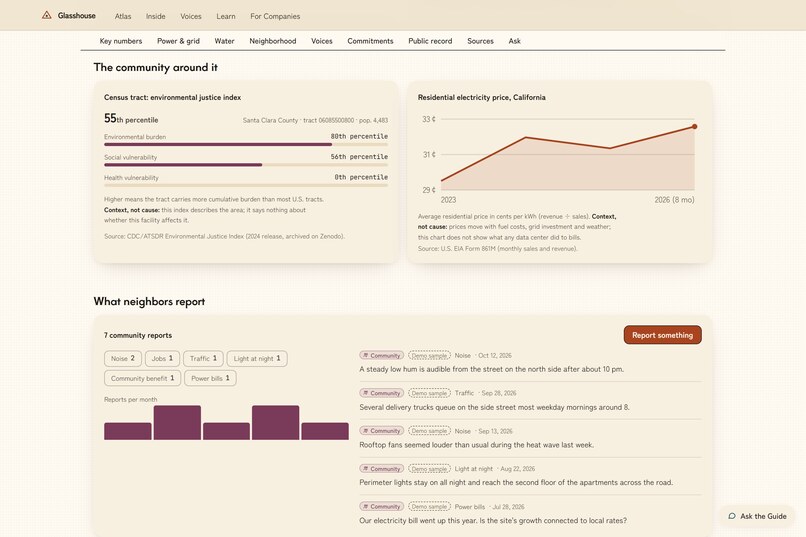Click 'The community around it' heading
Viewport: 806px width, 537px height.
(155, 67)
